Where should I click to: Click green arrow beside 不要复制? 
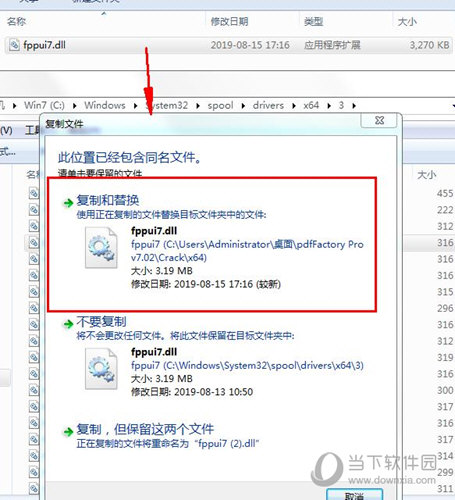click(x=68, y=324)
